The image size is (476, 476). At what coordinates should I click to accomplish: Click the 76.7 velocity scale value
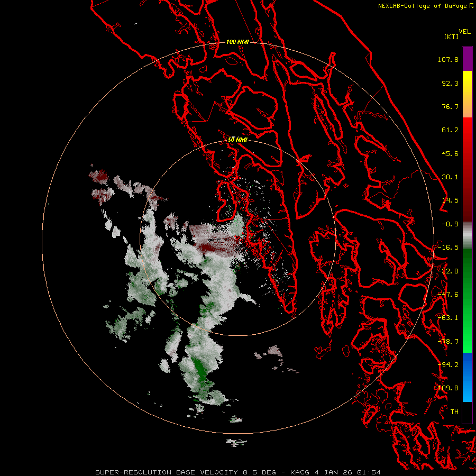coord(450,106)
